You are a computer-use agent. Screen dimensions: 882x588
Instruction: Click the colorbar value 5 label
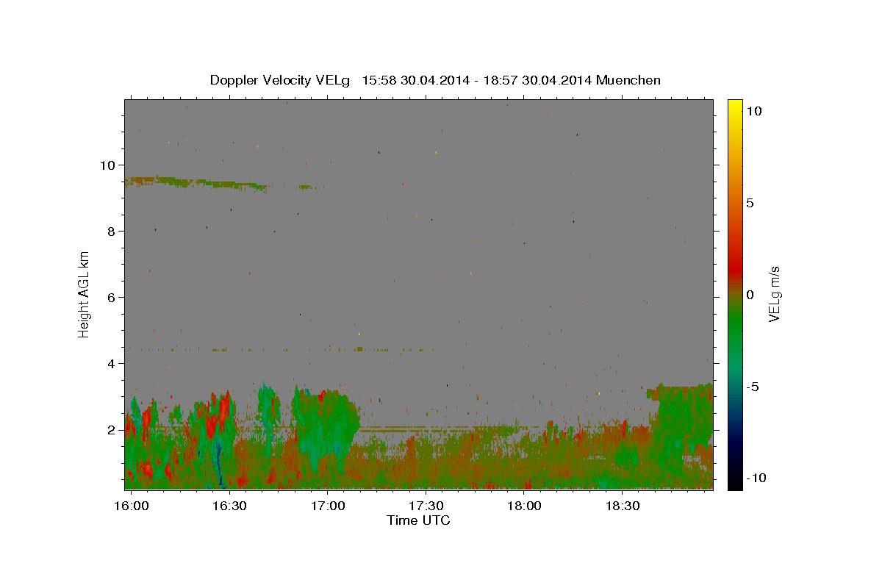[x=750, y=204]
